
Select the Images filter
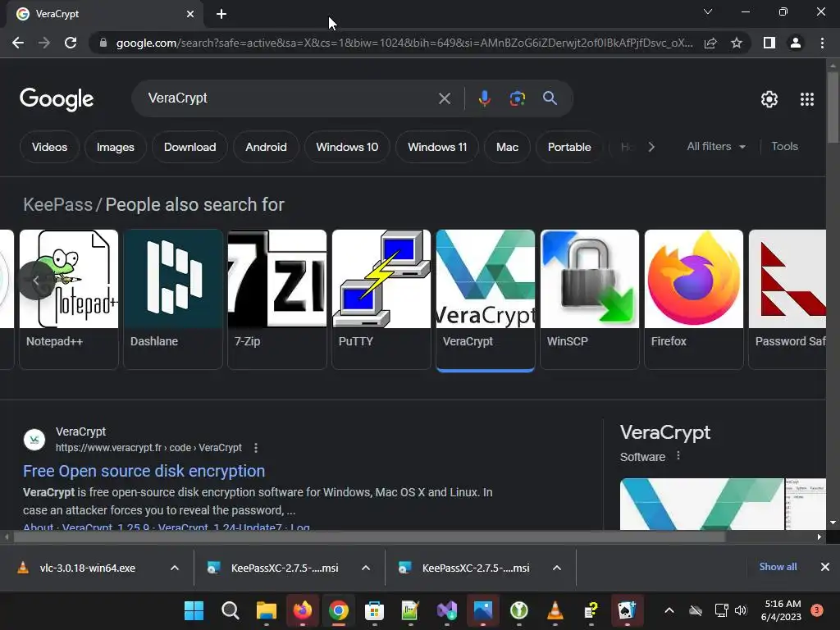(x=115, y=147)
